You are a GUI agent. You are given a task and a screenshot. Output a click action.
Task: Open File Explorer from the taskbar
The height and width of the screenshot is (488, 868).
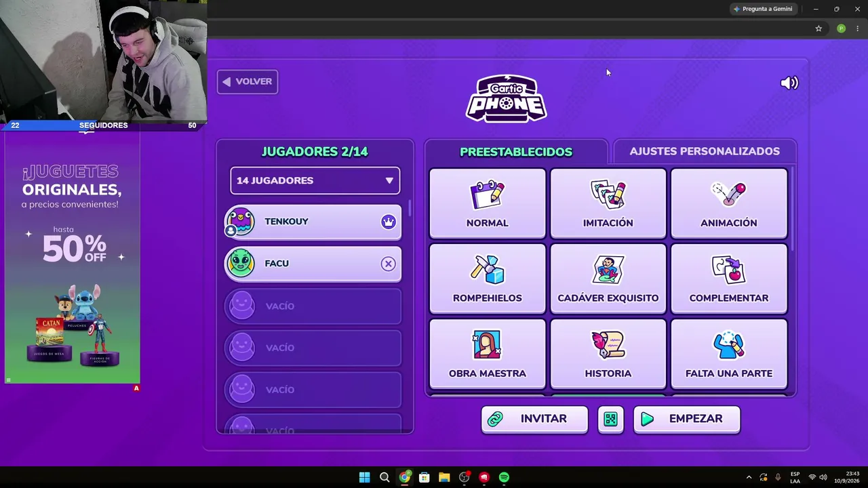(444, 477)
